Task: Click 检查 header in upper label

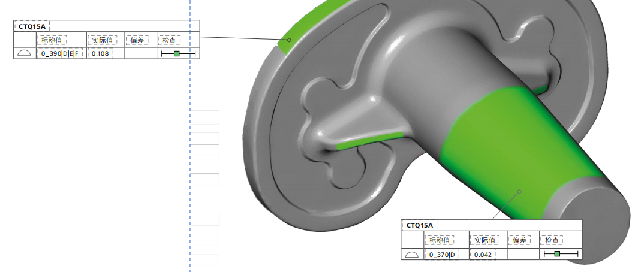Action: (x=169, y=40)
